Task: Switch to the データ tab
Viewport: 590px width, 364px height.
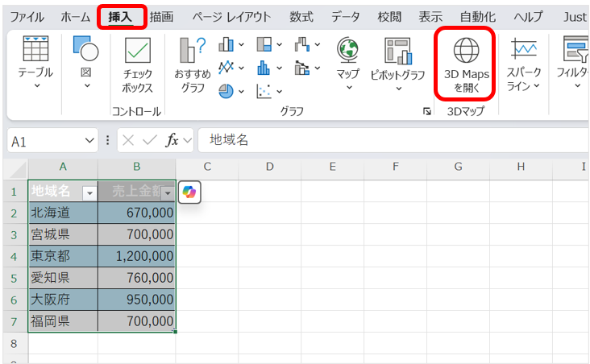Action: point(346,17)
